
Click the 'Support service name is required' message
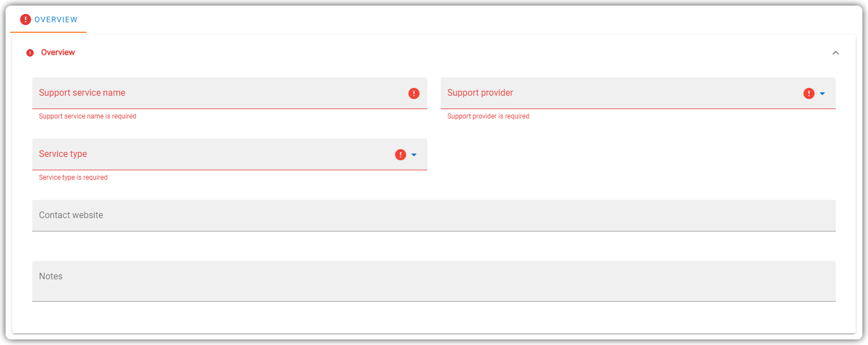point(87,116)
